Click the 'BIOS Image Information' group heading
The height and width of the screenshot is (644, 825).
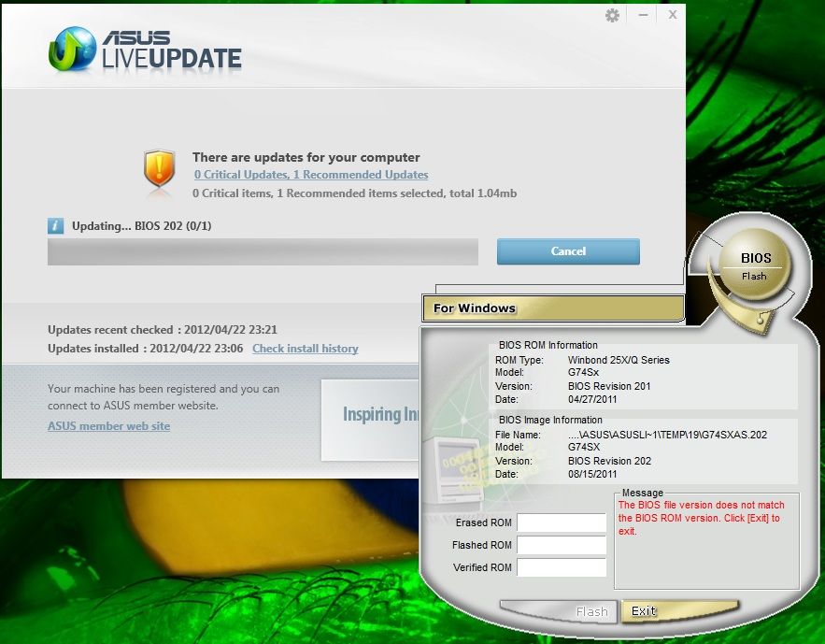pyautogui.click(x=550, y=420)
